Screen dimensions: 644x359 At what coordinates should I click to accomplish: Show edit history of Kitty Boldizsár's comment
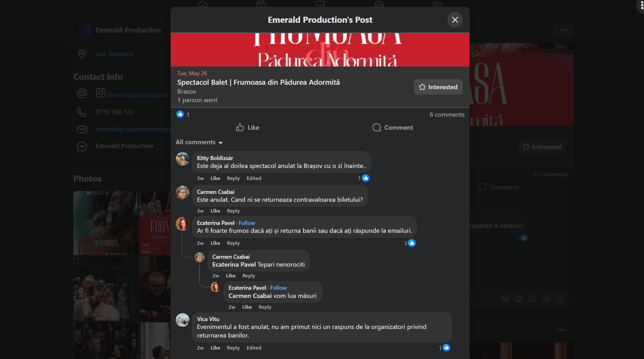(254, 178)
